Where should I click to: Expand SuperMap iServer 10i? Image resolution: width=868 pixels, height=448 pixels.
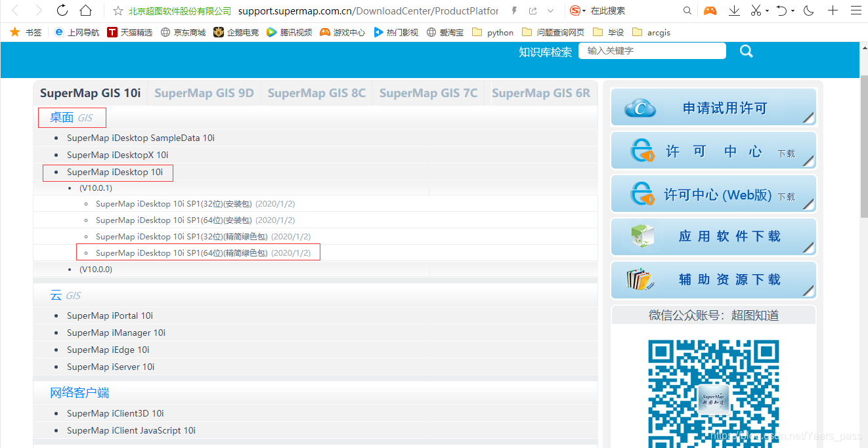click(110, 367)
